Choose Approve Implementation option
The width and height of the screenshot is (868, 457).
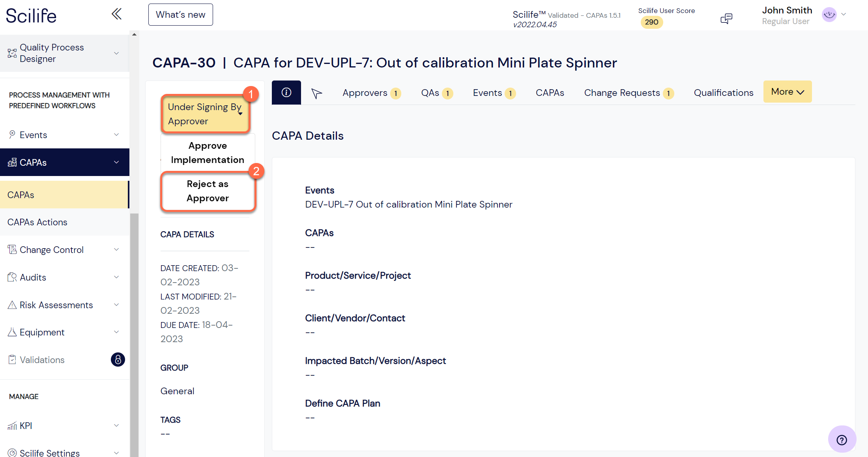click(208, 153)
